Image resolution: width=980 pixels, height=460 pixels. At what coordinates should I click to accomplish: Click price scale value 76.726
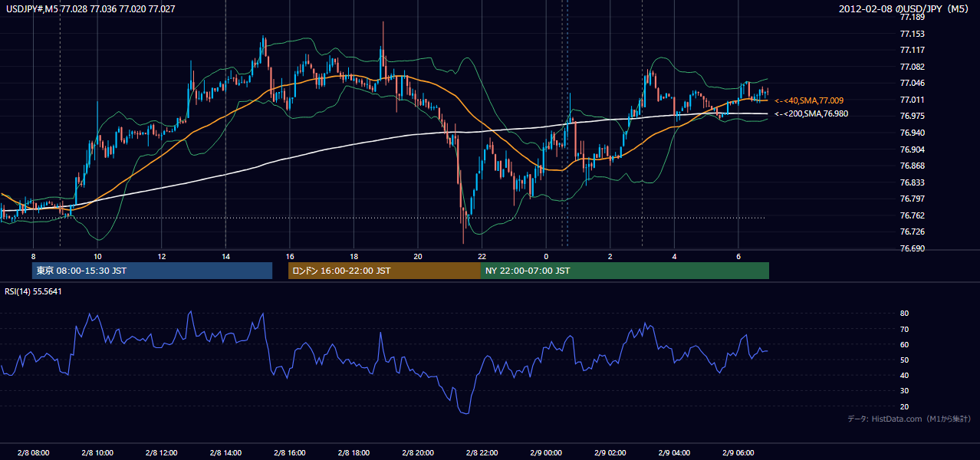tap(913, 232)
